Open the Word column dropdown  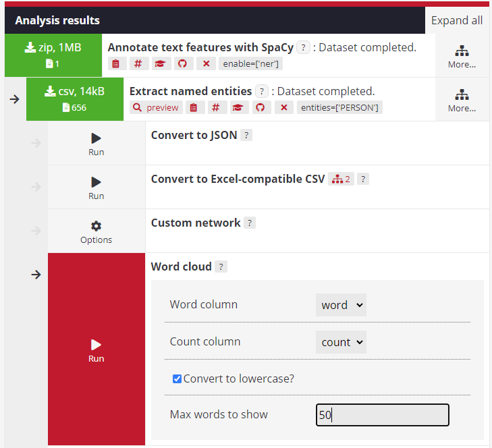[x=340, y=305]
